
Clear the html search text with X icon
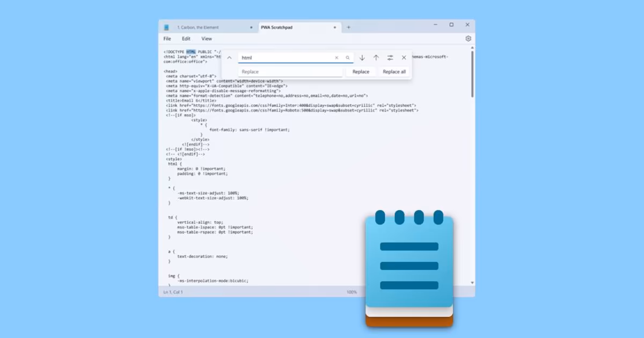tap(336, 57)
